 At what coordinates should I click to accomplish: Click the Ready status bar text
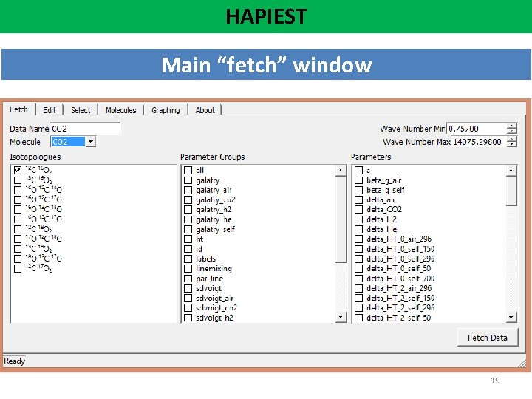(x=14, y=361)
